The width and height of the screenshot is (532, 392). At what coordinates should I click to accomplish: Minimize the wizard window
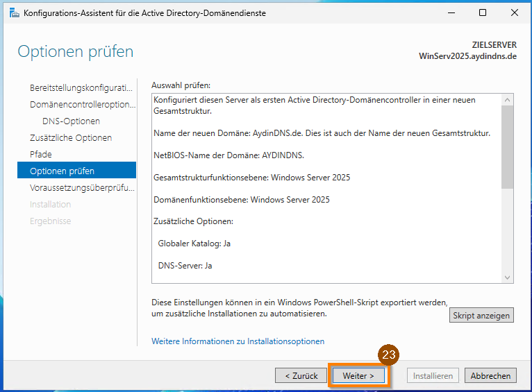(x=451, y=13)
